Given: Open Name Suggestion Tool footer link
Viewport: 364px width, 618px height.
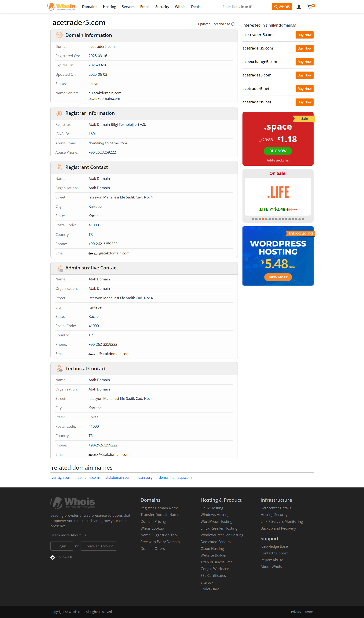Looking at the screenshot, I should (x=159, y=535).
